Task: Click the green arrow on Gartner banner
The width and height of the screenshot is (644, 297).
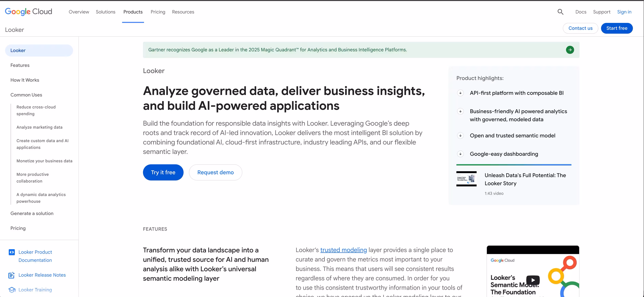Action: [x=570, y=50]
